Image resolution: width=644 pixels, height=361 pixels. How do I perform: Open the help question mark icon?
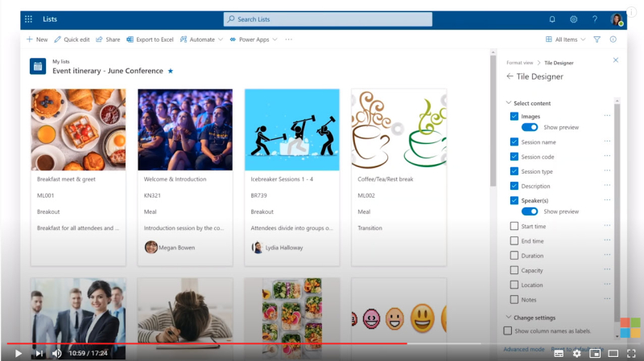[x=595, y=19]
